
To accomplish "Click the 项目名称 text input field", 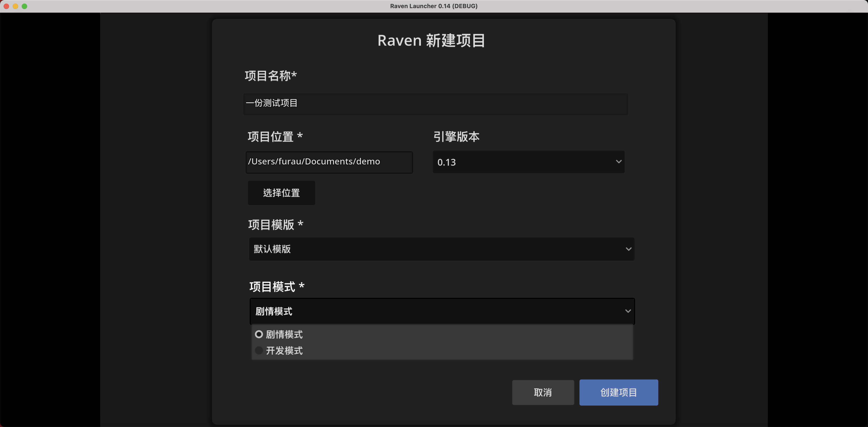I will pyautogui.click(x=435, y=104).
